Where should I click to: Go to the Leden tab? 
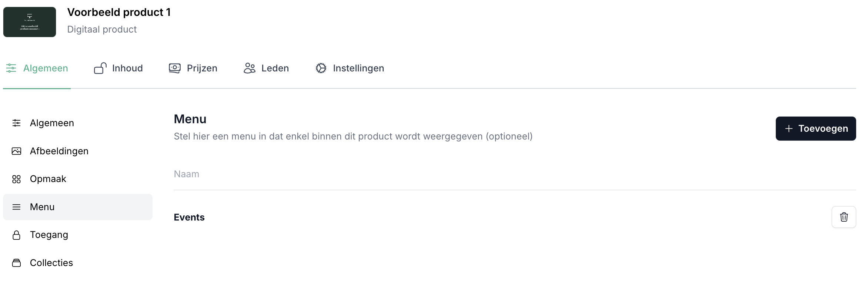pyautogui.click(x=275, y=68)
